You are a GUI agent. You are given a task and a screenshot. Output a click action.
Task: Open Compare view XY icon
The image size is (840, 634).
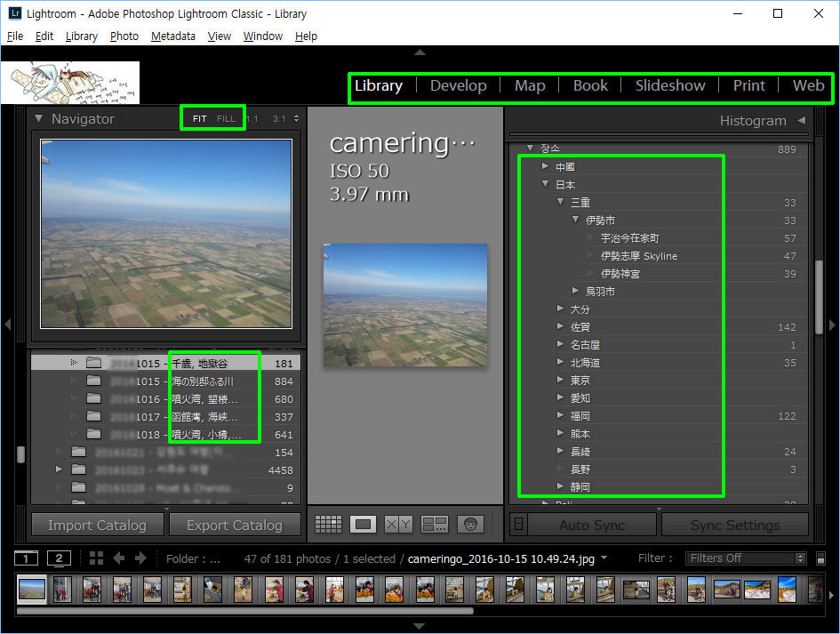(398, 524)
